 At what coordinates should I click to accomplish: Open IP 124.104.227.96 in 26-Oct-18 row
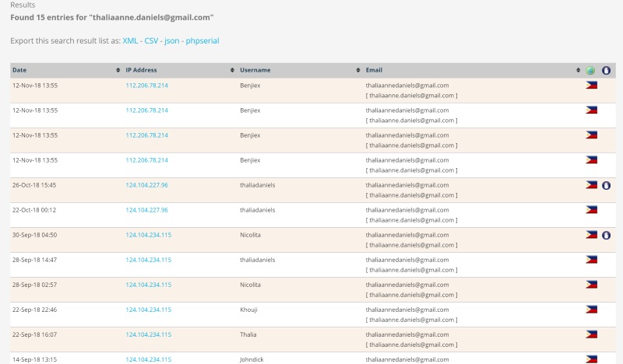pos(146,185)
